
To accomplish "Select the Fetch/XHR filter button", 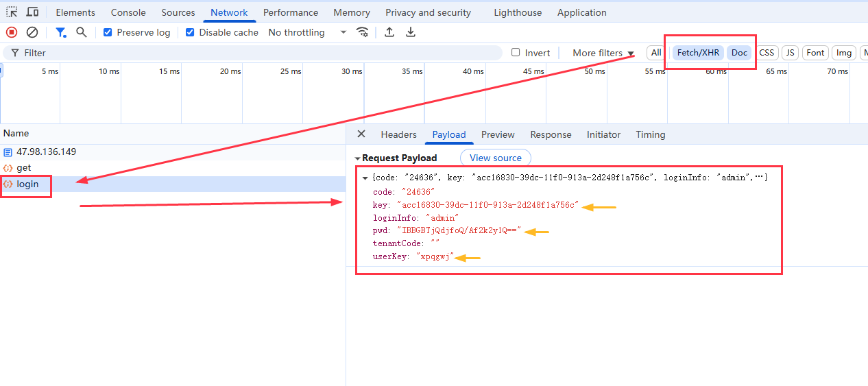I will 698,53.
